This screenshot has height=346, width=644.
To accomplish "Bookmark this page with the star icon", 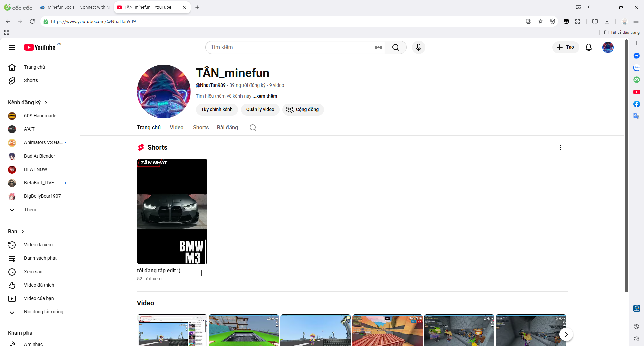I will pos(541,21).
